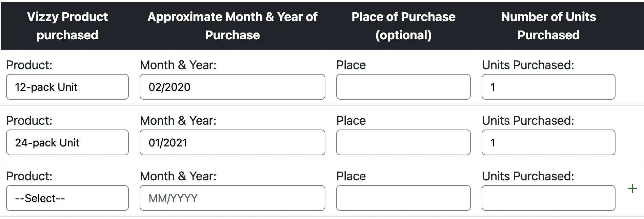The width and height of the screenshot is (644, 219).
Task: Click the date field showing 02/2020
Action: tap(232, 87)
